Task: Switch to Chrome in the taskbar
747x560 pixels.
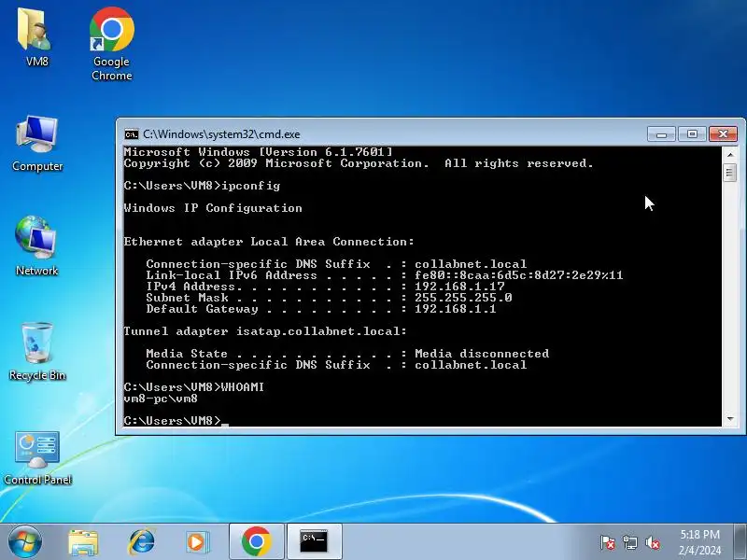Action: click(256, 542)
